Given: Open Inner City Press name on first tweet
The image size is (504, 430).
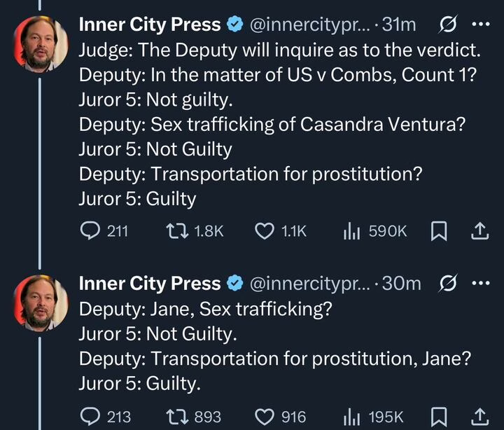Looking at the screenshot, I should tap(150, 25).
